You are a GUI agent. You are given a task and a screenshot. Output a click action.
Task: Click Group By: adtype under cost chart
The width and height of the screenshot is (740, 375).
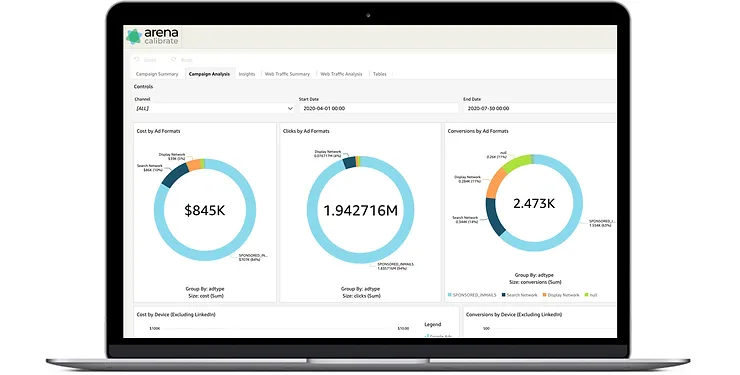click(205, 289)
